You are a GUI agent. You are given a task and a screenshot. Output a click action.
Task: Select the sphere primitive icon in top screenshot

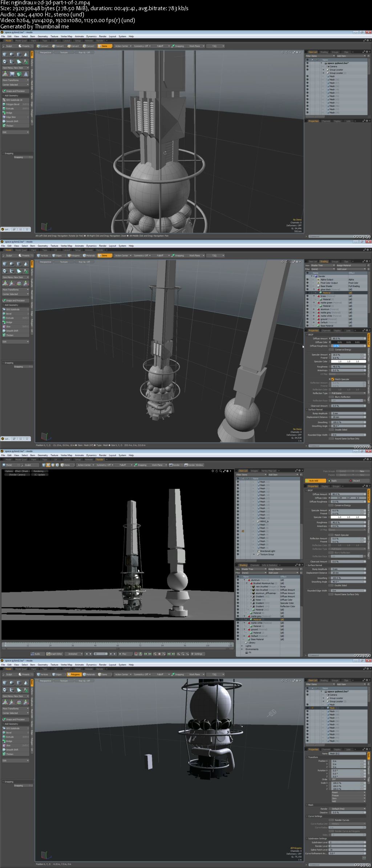pyautogui.click(x=12, y=54)
